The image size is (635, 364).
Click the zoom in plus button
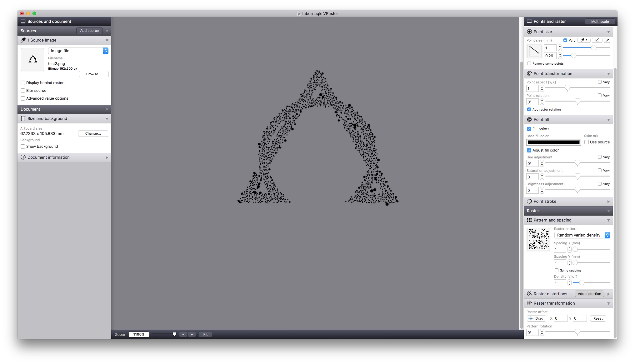pyautogui.click(x=192, y=334)
